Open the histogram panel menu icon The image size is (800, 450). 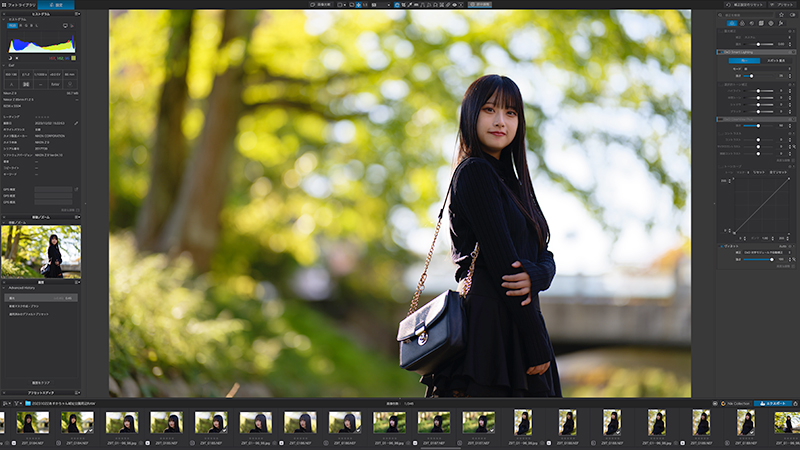point(78,14)
